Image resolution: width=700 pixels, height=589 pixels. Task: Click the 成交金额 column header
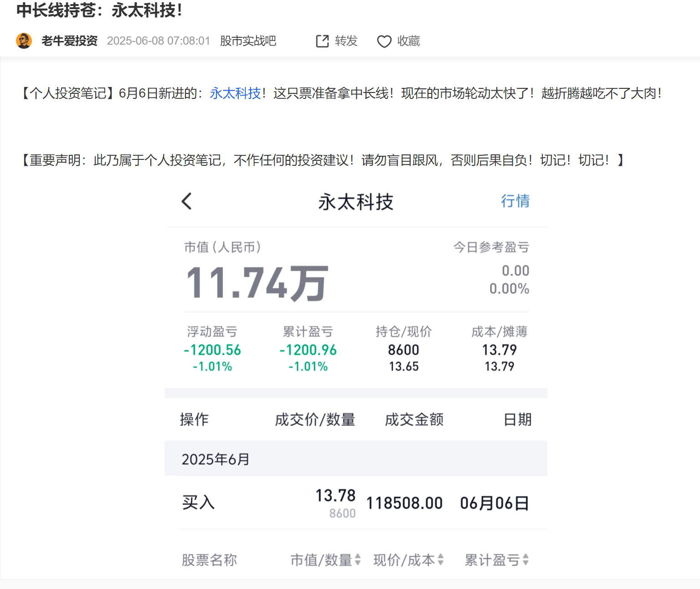(414, 419)
